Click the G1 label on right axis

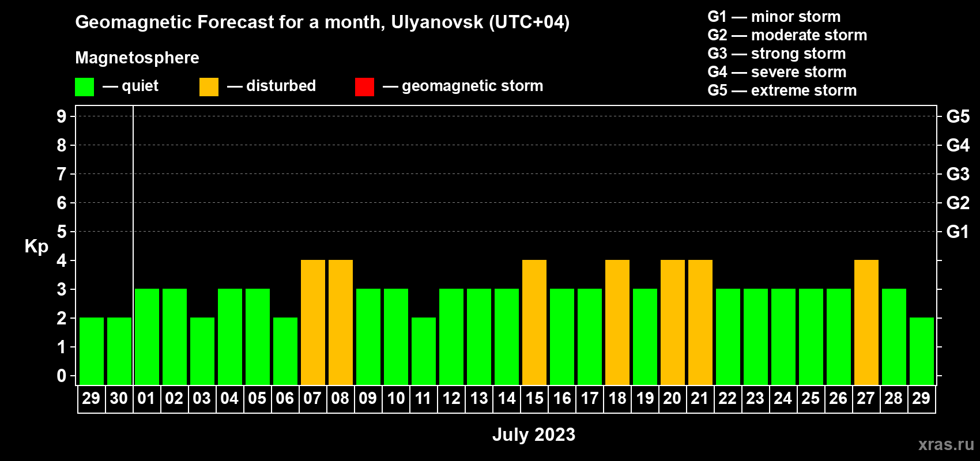[958, 232]
